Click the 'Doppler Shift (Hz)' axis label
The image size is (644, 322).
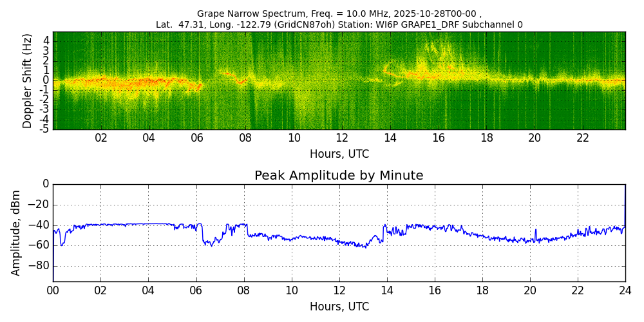pos(28,80)
